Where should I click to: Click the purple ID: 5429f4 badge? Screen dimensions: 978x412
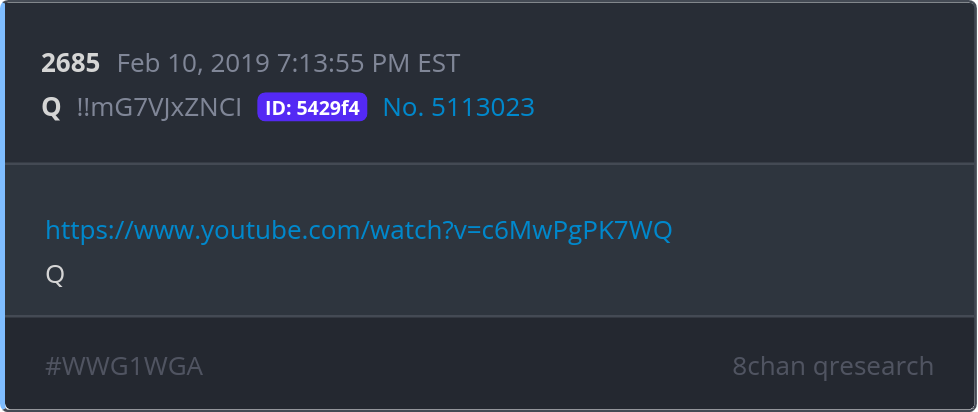tap(312, 107)
